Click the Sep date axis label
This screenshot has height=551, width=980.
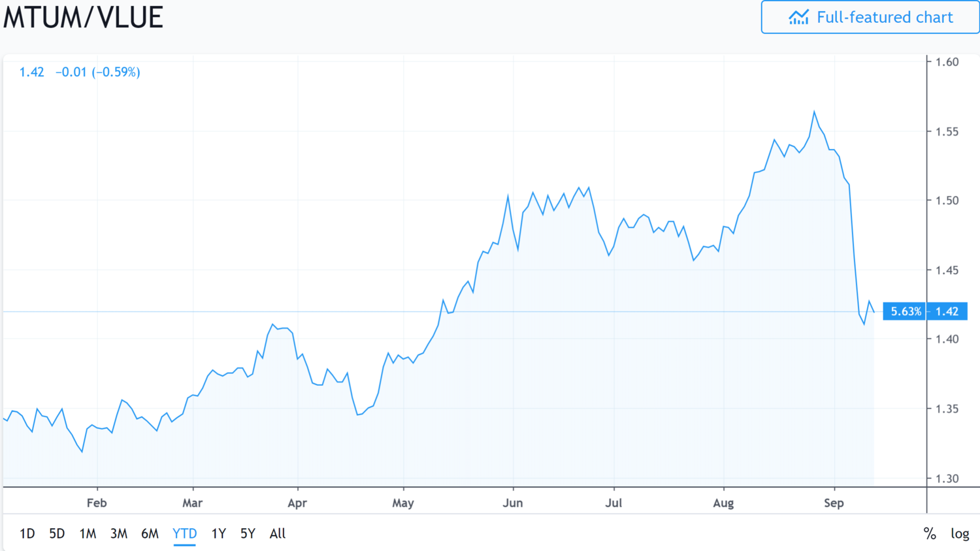[x=834, y=503]
